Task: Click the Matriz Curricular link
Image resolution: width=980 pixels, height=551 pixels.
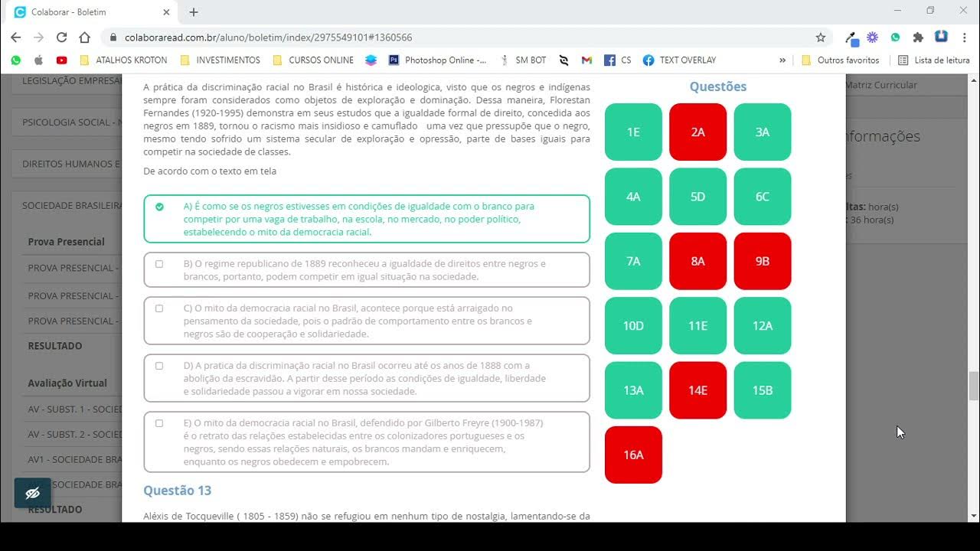Action: 880,85
